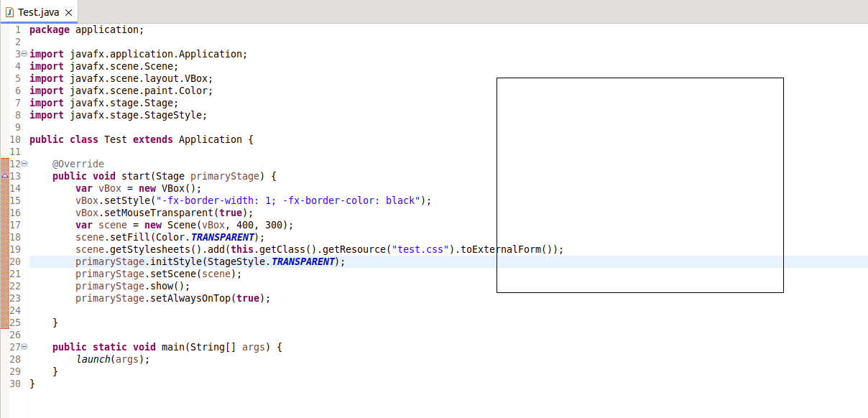
Task: Collapse the start method fold at line 12
Action: (x=24, y=164)
